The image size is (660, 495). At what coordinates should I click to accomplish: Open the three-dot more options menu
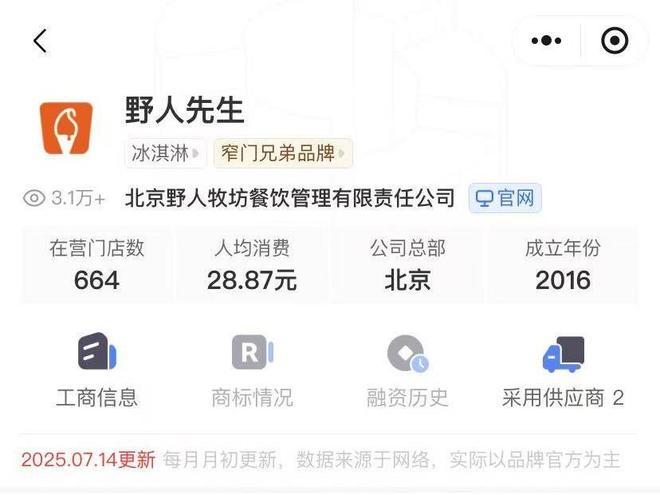(546, 41)
